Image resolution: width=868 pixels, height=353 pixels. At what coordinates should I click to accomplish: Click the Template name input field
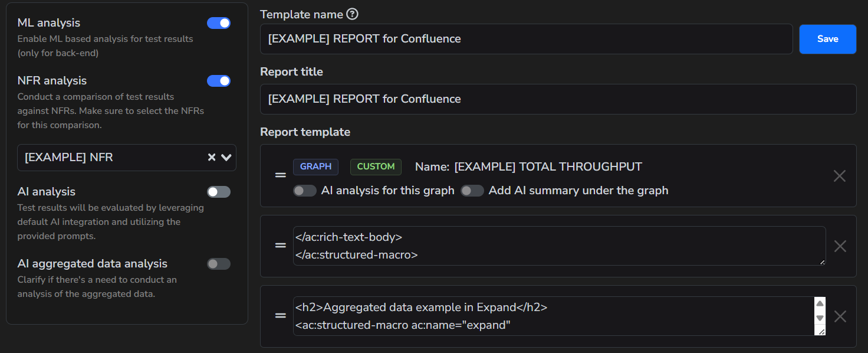527,39
